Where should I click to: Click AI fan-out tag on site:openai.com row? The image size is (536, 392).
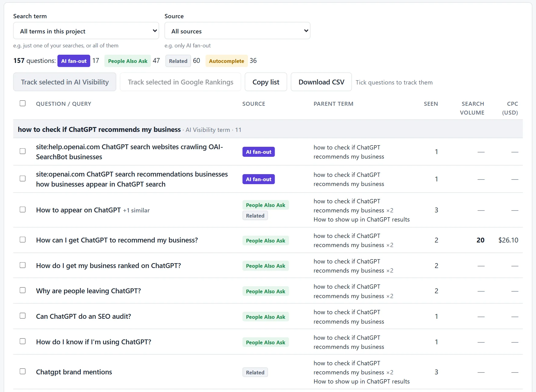click(x=259, y=179)
